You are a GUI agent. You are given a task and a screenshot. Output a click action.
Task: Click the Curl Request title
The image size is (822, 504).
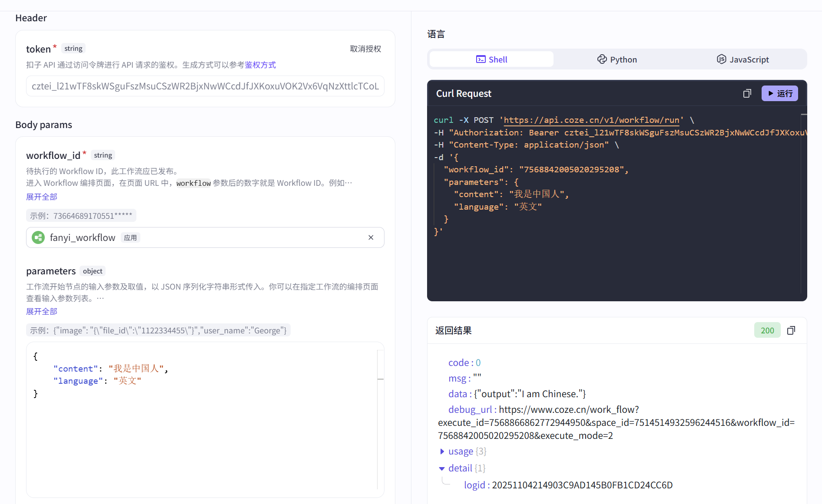(x=464, y=93)
